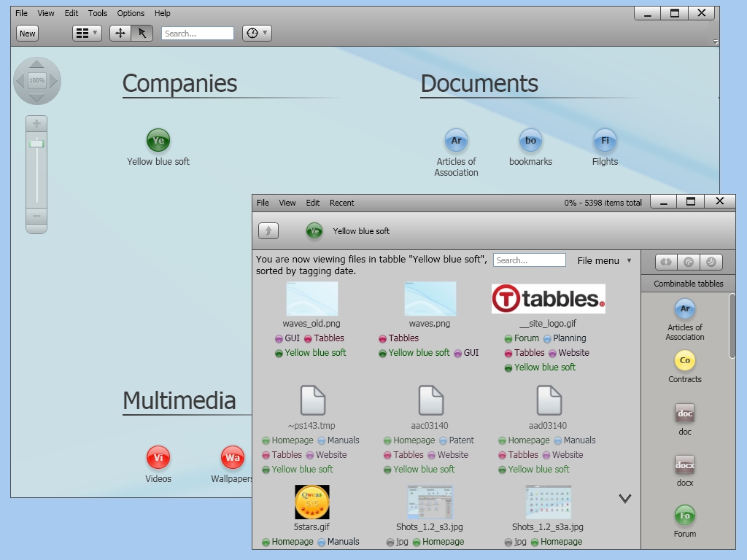Enable the move tool in the toolbar

tap(122, 33)
